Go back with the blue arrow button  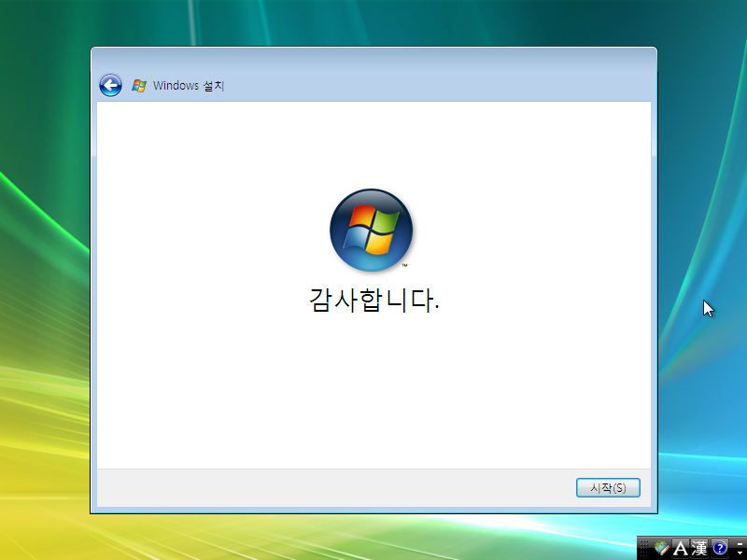point(110,86)
